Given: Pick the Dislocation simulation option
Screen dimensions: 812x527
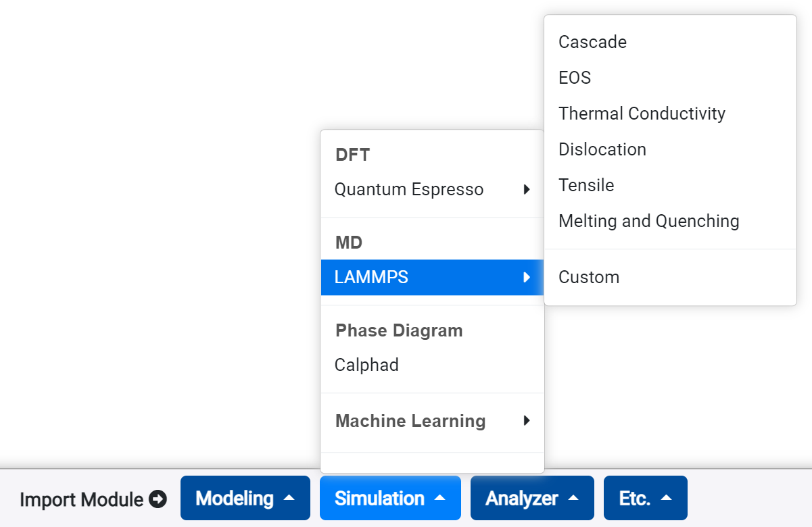Looking at the screenshot, I should coord(602,149).
